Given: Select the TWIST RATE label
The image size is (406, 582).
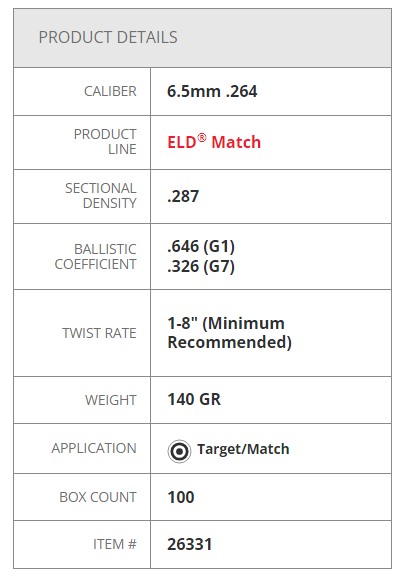Looking at the screenshot, I should click(99, 333).
